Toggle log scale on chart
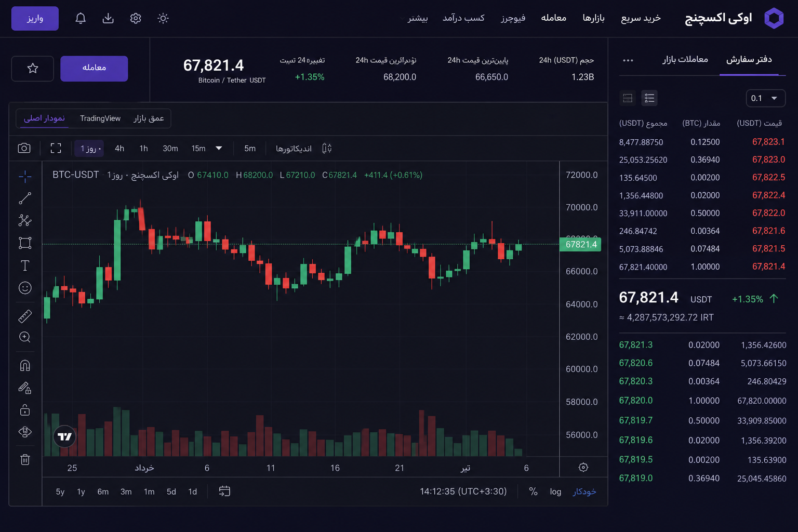The width and height of the screenshot is (798, 532). point(555,491)
